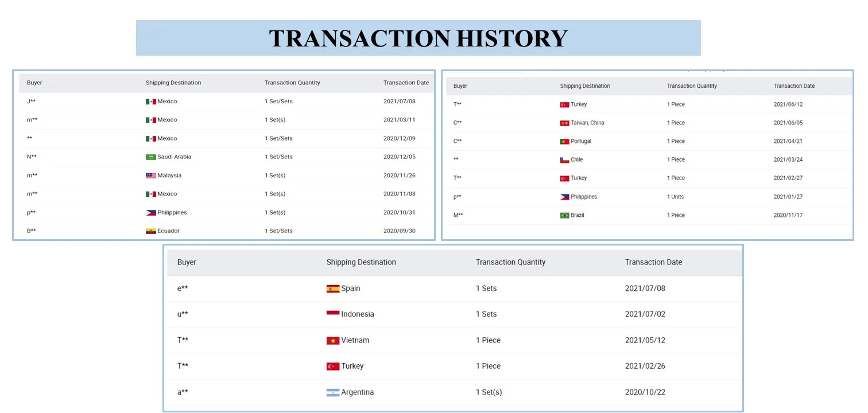The image size is (868, 413).
Task: Click the transaction date 2021/05/12
Action: (x=645, y=340)
